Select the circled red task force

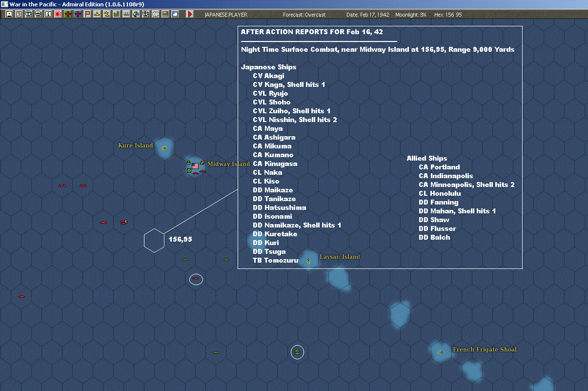click(x=196, y=279)
